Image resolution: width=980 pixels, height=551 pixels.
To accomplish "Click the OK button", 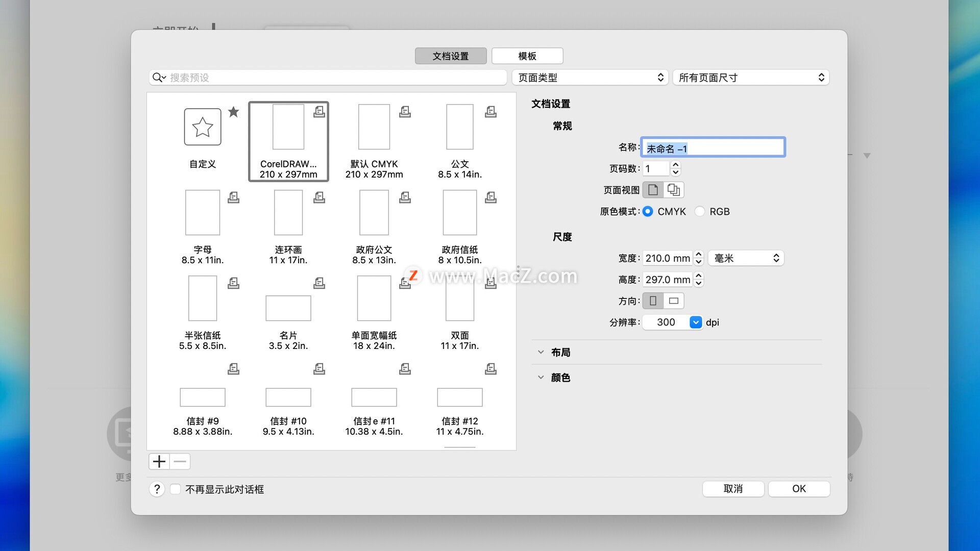I will click(x=799, y=489).
